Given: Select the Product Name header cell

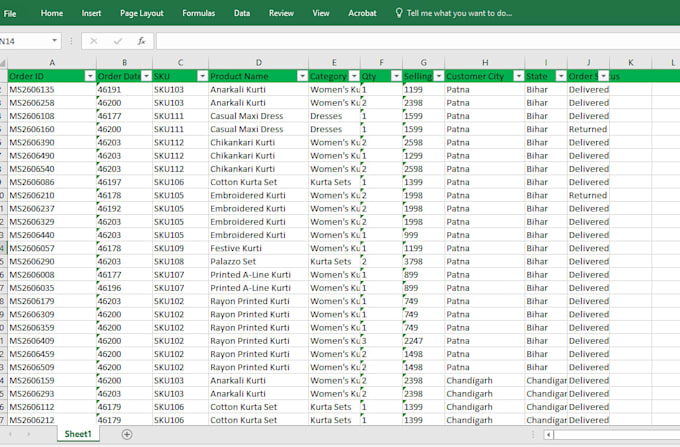Looking at the screenshot, I should click(x=258, y=76).
